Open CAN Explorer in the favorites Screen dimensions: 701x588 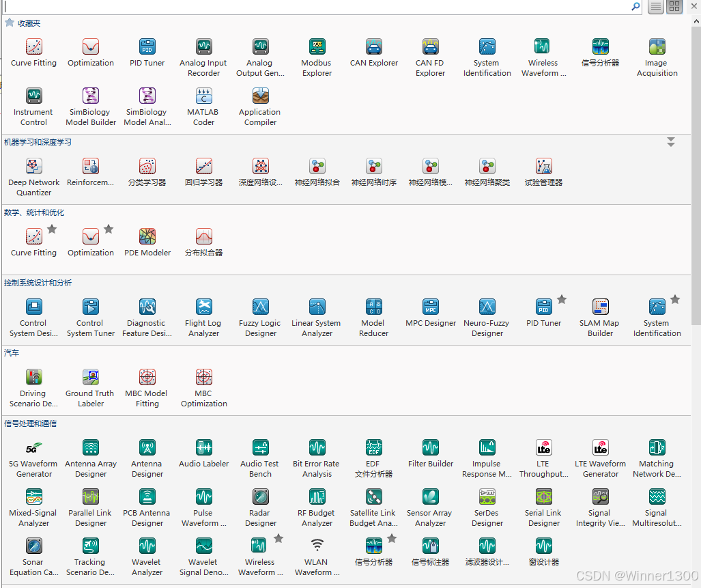(x=374, y=53)
